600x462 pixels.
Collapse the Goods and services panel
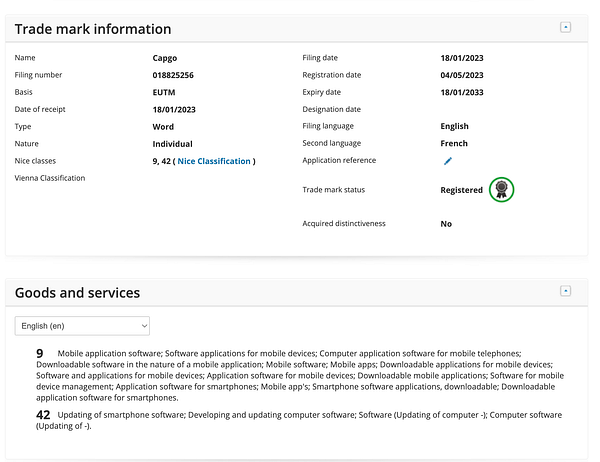(x=566, y=290)
